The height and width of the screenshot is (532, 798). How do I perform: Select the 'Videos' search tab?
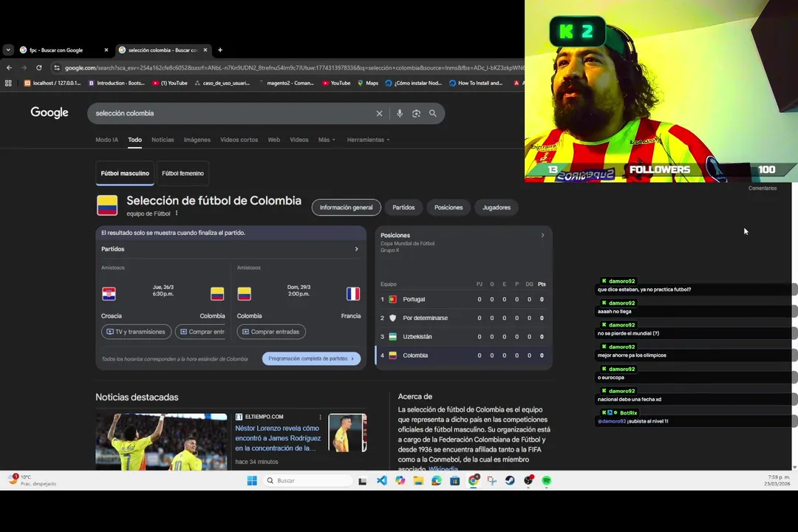(299, 140)
